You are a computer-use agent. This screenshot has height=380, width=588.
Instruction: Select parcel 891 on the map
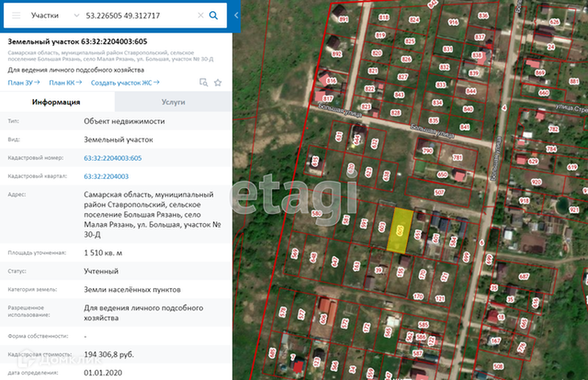343,19
